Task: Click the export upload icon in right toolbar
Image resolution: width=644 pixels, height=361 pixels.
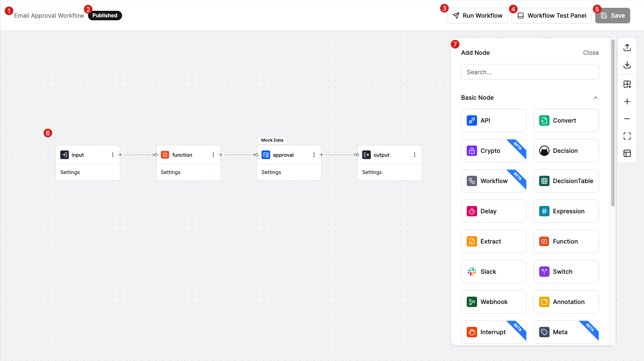Action: pyautogui.click(x=627, y=47)
